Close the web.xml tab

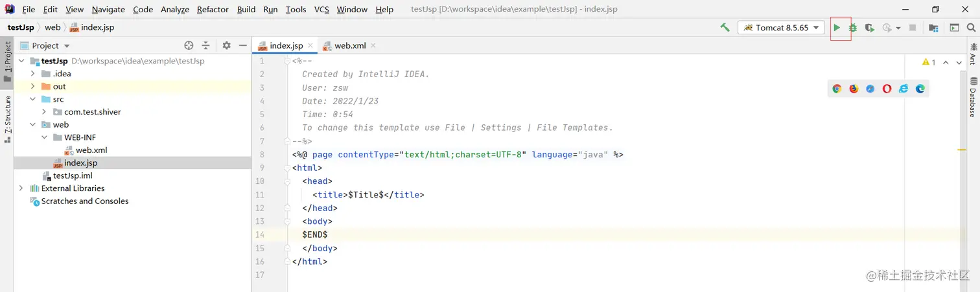373,46
